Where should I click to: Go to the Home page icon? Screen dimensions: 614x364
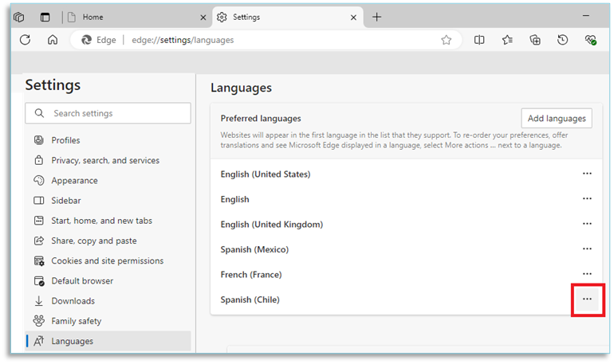coord(53,40)
